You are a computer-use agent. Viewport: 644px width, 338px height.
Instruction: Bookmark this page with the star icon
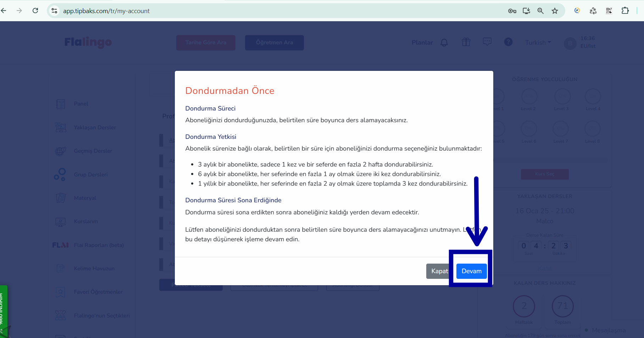coord(555,11)
